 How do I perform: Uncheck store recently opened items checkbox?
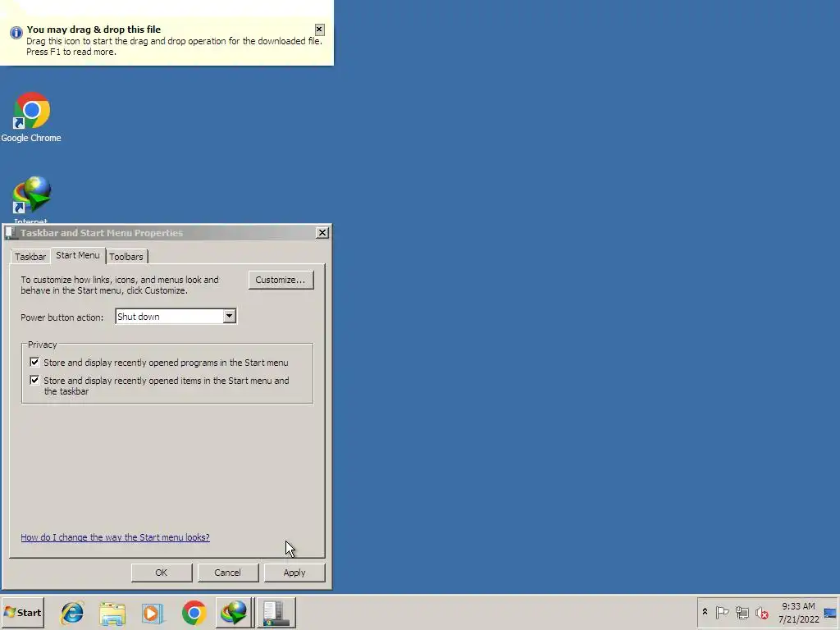coord(34,381)
